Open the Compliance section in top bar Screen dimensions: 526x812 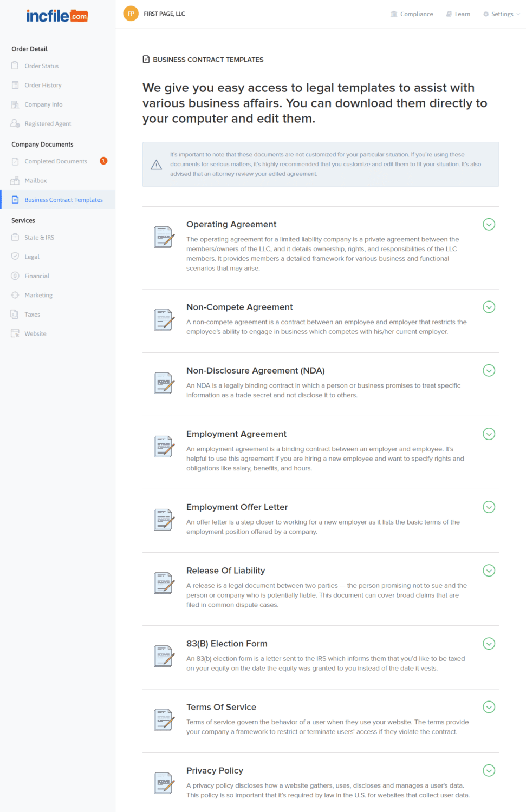coord(412,14)
